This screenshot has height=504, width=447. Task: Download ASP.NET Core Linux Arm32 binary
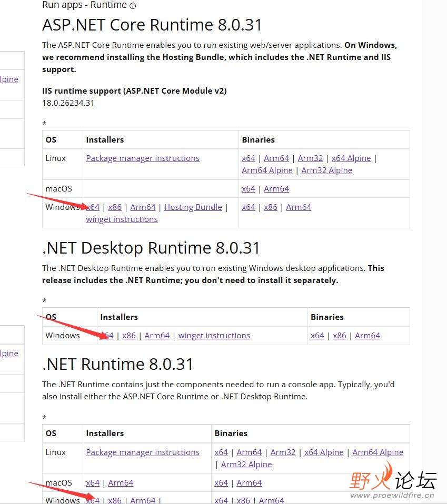point(310,158)
